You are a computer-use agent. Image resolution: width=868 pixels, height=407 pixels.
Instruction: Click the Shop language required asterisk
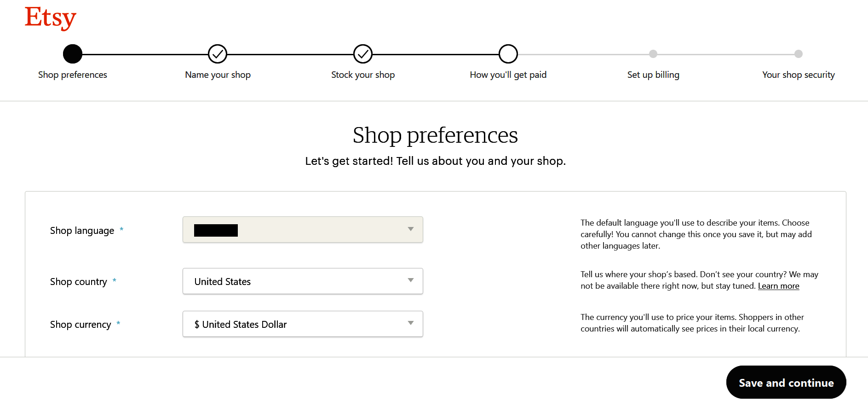pyautogui.click(x=122, y=230)
